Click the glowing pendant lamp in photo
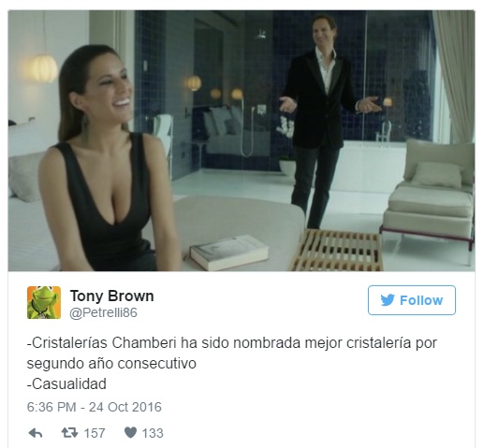Image resolution: width=484 pixels, height=448 pixels. (x=44, y=68)
